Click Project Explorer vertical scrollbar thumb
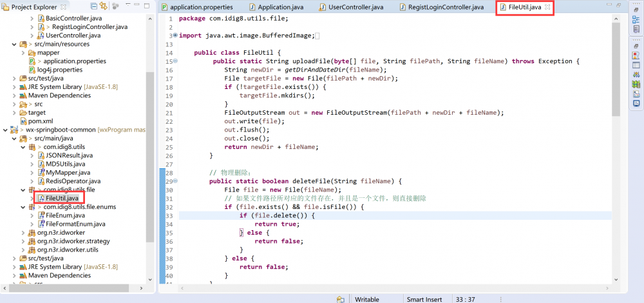 (x=150, y=157)
